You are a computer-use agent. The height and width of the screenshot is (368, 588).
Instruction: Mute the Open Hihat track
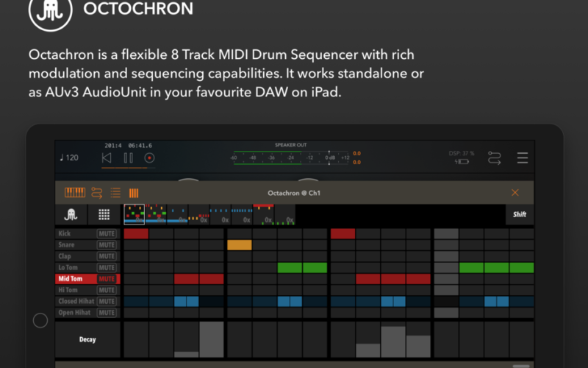click(x=107, y=312)
